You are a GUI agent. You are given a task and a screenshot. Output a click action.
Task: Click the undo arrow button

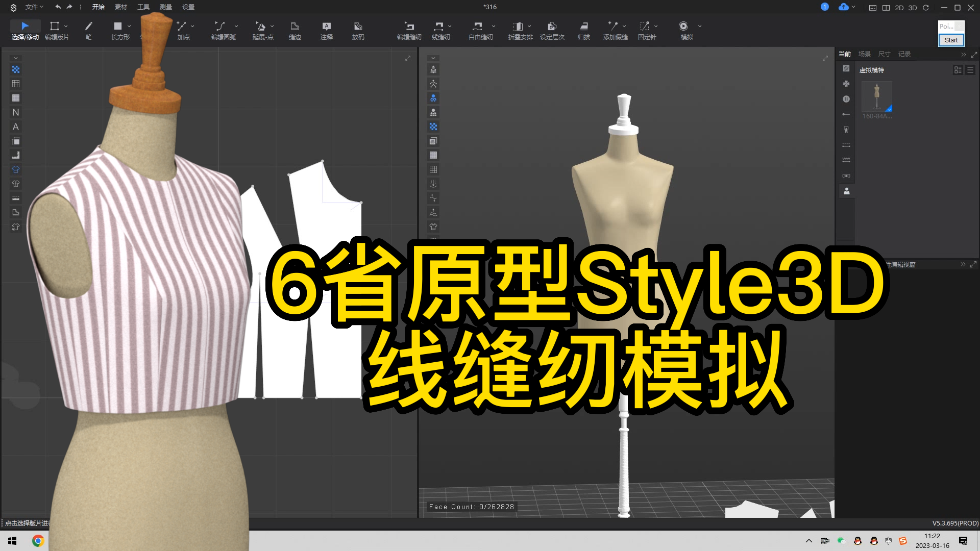(58, 7)
